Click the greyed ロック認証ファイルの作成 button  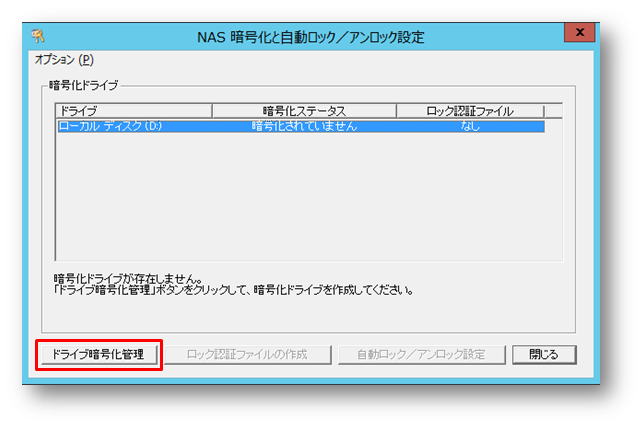[x=247, y=355]
